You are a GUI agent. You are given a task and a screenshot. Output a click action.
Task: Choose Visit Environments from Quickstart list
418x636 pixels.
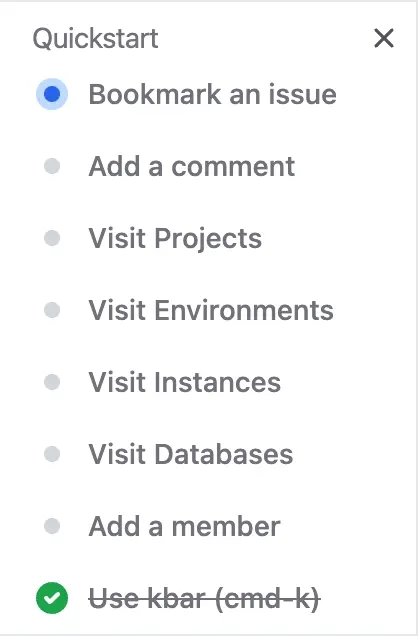point(211,310)
